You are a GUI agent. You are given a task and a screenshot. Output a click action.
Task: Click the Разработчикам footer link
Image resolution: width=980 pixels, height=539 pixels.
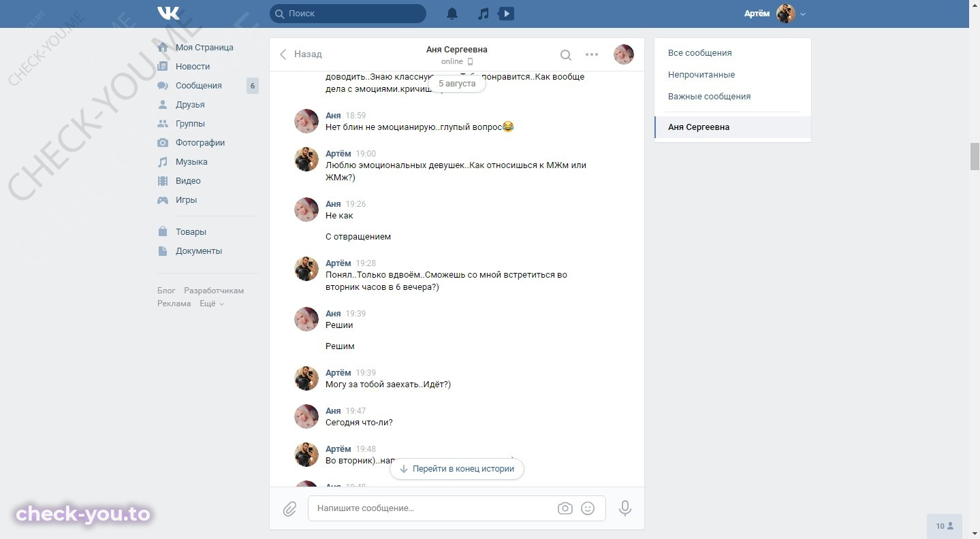click(214, 291)
